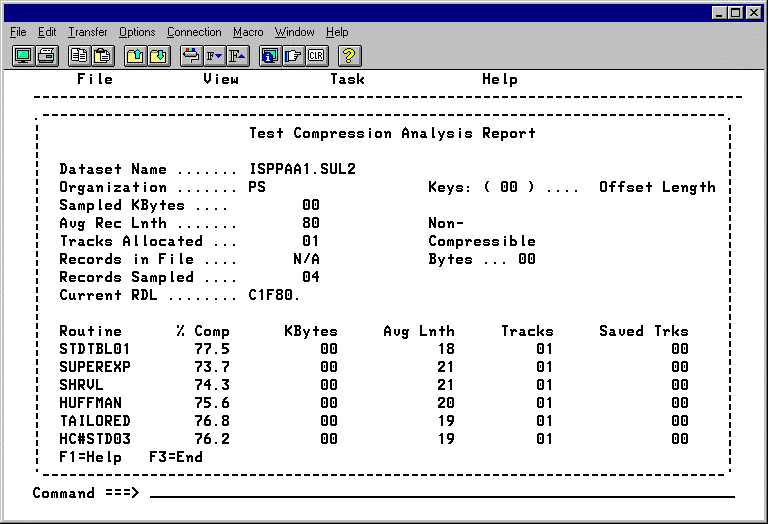
Task: Click the 73.7 percent compression value
Action: (x=212, y=367)
